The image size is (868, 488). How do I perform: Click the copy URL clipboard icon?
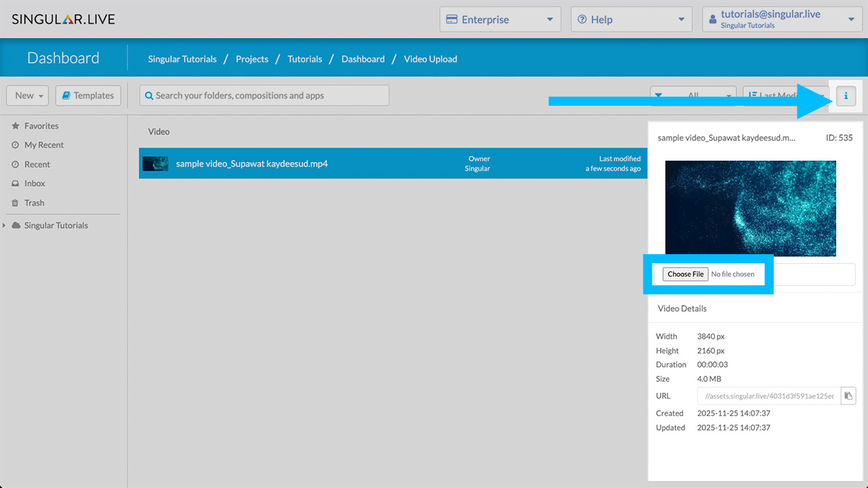click(x=848, y=395)
